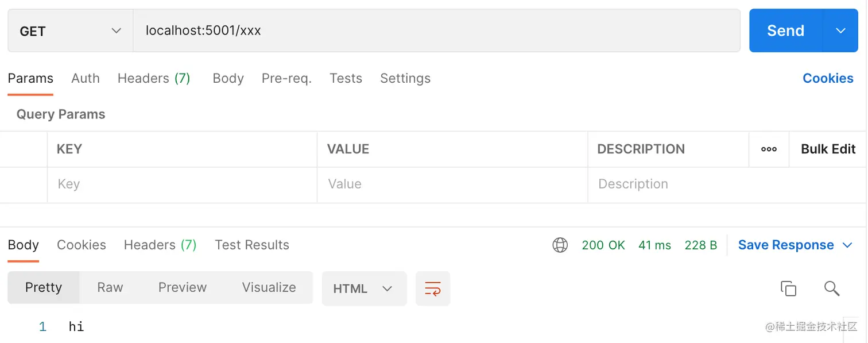Screen dimensions: 868x343
Task: Open the HTML format dropdown
Action: (364, 288)
